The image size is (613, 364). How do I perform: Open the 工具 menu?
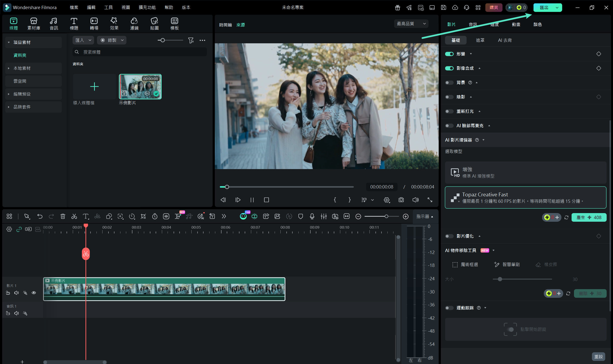[x=108, y=7]
